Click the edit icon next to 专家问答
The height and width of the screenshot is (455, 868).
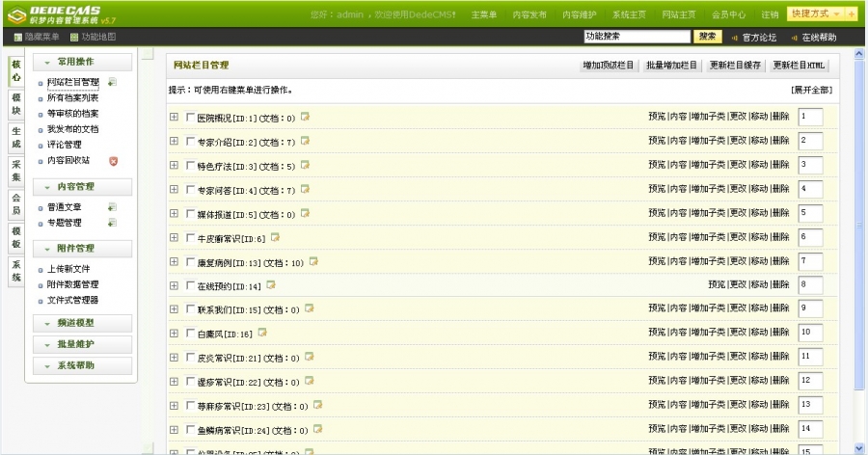305,189
